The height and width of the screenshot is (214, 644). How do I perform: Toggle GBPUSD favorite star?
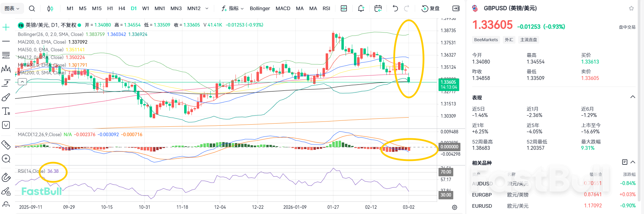coord(631,8)
